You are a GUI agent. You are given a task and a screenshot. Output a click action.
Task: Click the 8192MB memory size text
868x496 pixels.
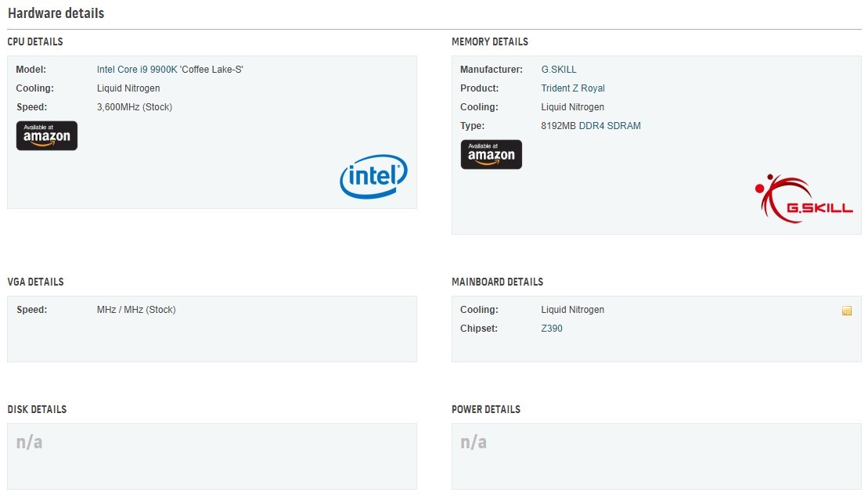[559, 126]
